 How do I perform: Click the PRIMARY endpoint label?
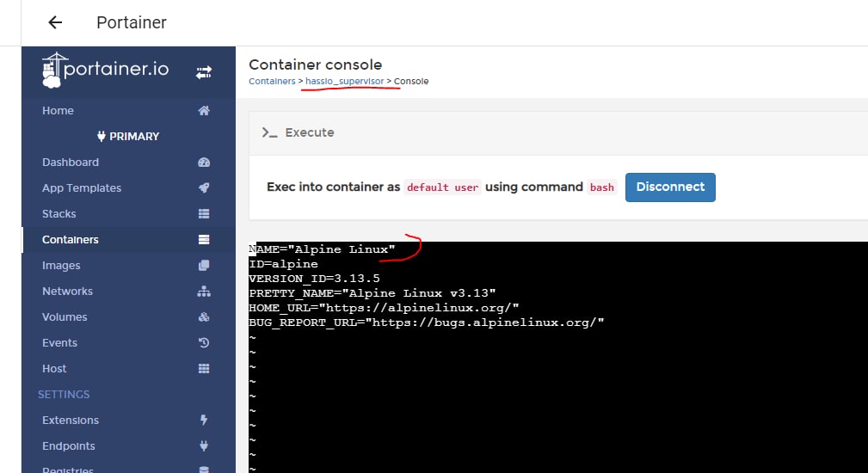point(134,136)
